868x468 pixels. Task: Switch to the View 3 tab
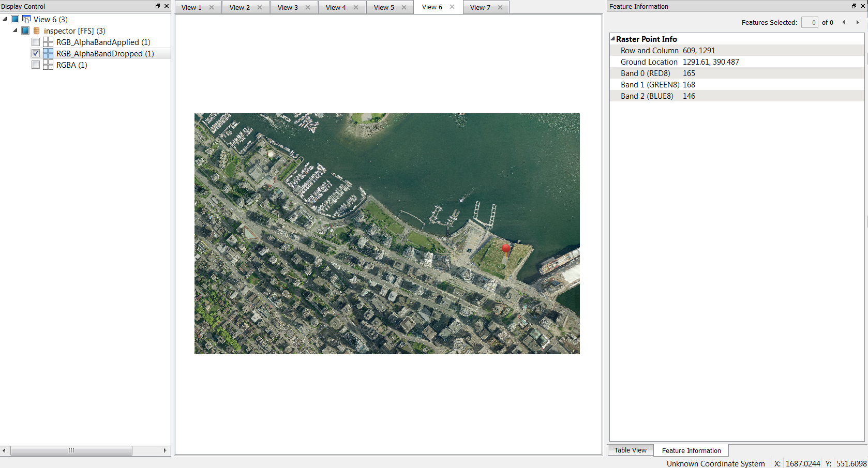288,7
